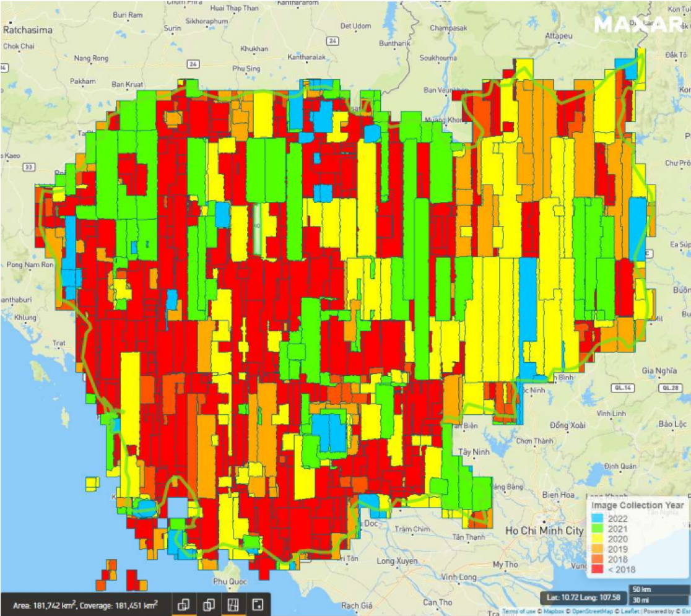This screenshot has width=691, height=616.
Task: Click the 'Pong Nam Ron' map label
Action: (x=30, y=264)
